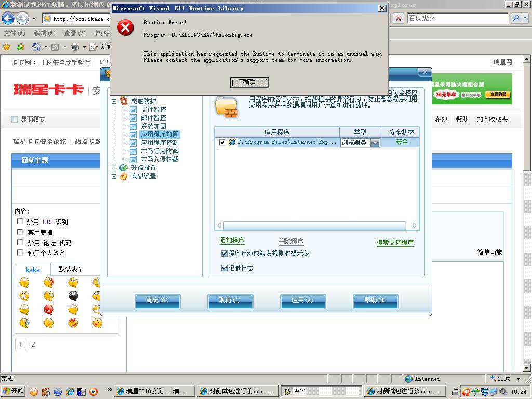Check 禁用 URL 识别 option
532x399 pixels.
(x=20, y=221)
